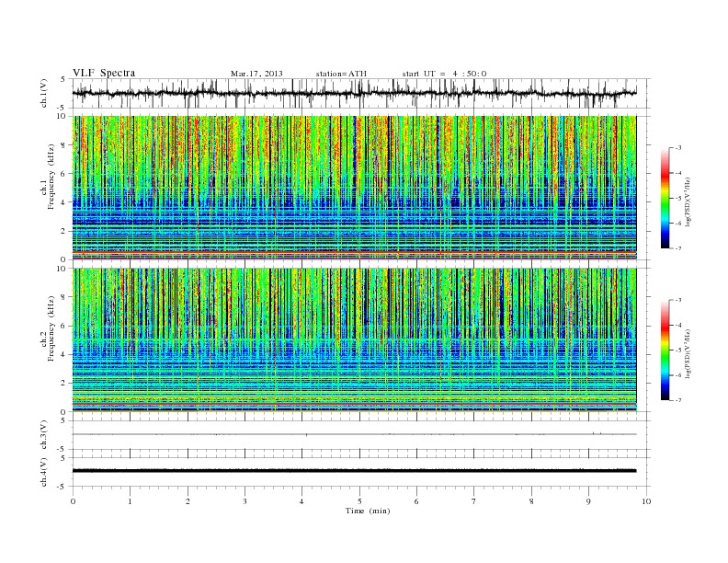Image resolution: width=728 pixels, height=563 pixels.
Task: Click the "ch.4(V)" axis label
Action: [43, 472]
